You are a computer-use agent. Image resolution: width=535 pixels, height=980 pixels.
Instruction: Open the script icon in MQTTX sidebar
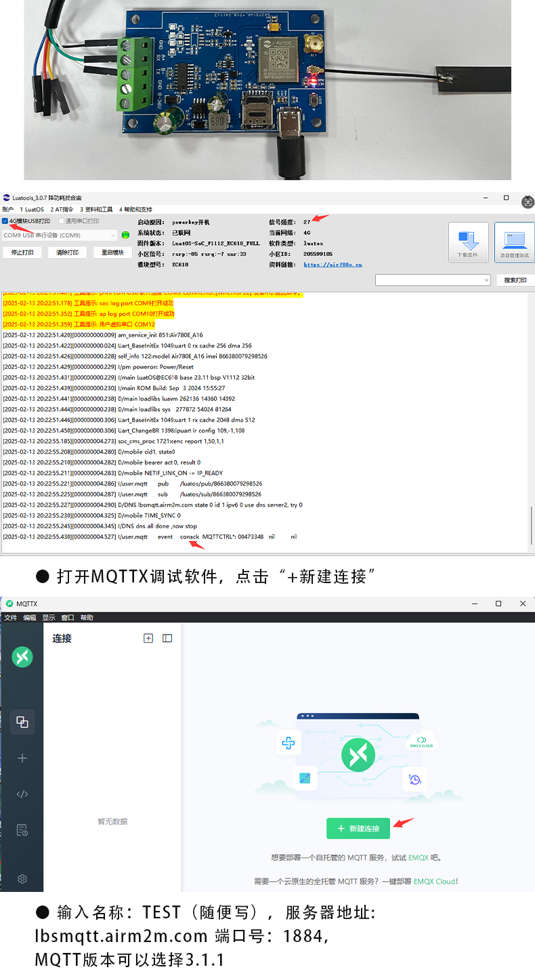pos(22,794)
